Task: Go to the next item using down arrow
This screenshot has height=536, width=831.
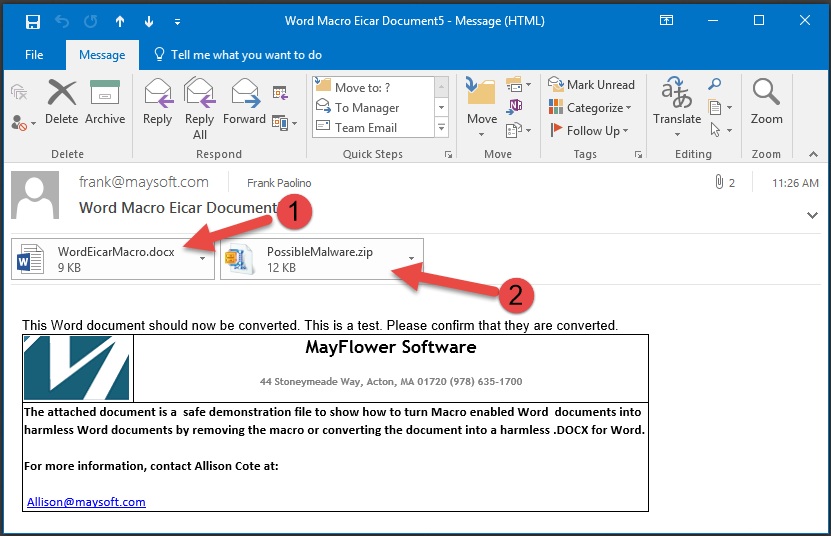Action: [x=149, y=21]
